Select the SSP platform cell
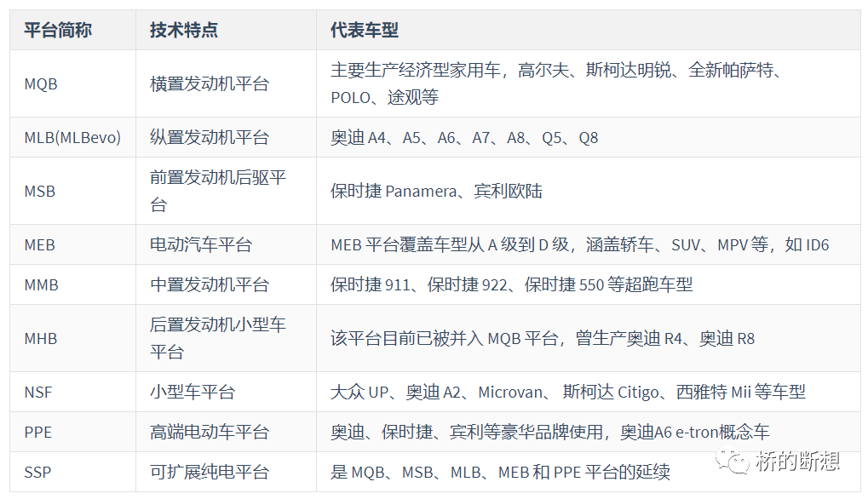This screenshot has height=499, width=868. coord(72,472)
